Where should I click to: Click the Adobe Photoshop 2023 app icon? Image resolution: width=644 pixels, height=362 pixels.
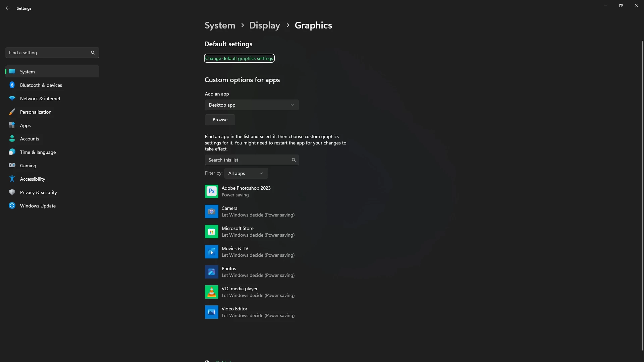click(211, 191)
